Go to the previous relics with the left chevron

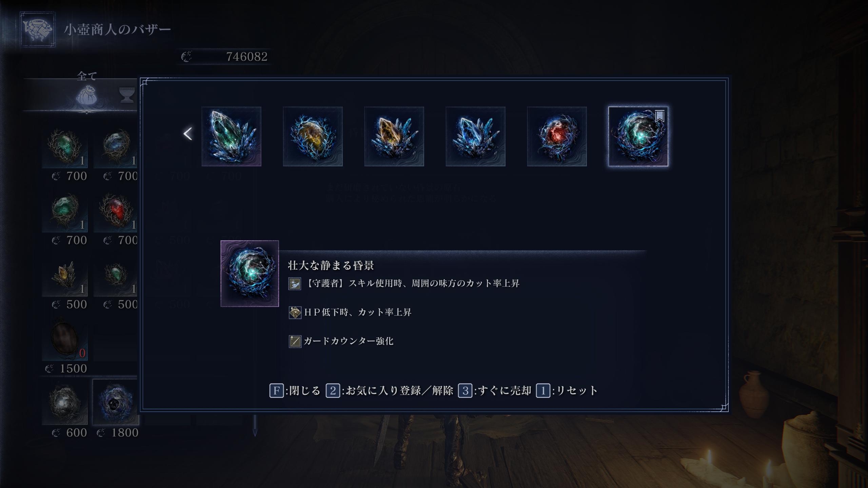tap(188, 134)
